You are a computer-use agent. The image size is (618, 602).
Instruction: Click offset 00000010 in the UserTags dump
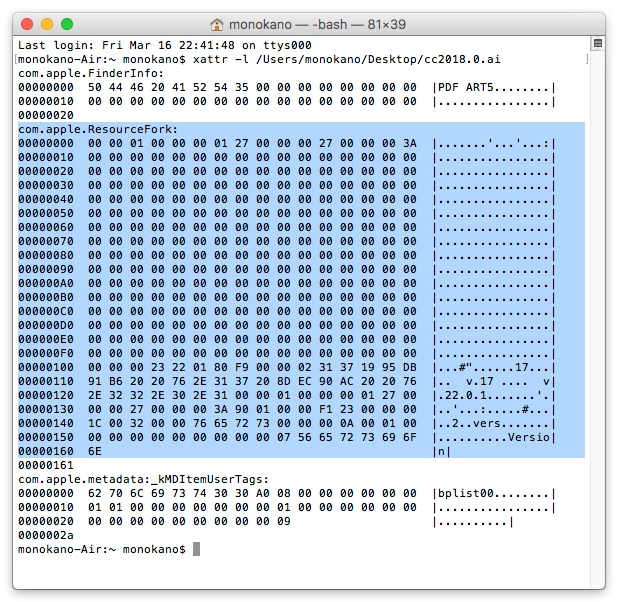pyautogui.click(x=46, y=507)
